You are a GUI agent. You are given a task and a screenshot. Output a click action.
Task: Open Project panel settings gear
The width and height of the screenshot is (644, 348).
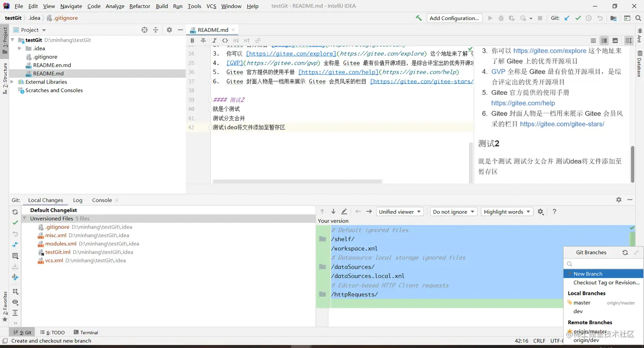[x=169, y=30]
